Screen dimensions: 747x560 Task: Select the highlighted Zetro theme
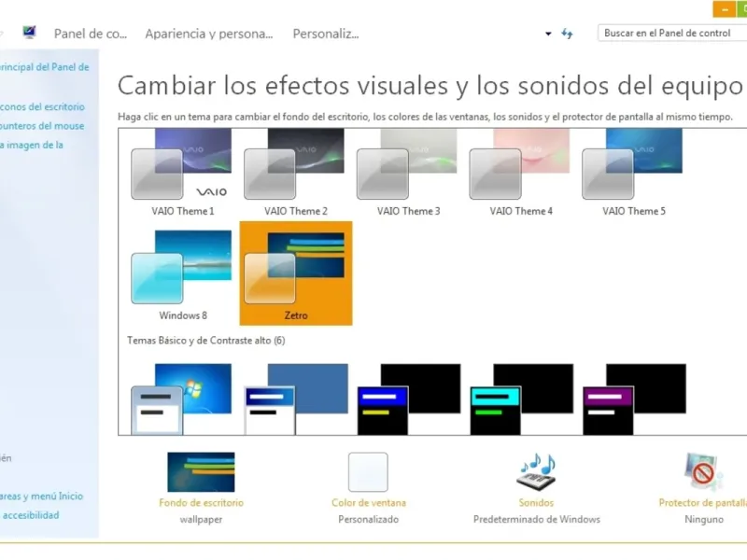[296, 273]
